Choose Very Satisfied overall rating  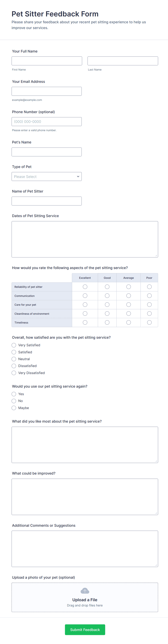click(x=14, y=345)
